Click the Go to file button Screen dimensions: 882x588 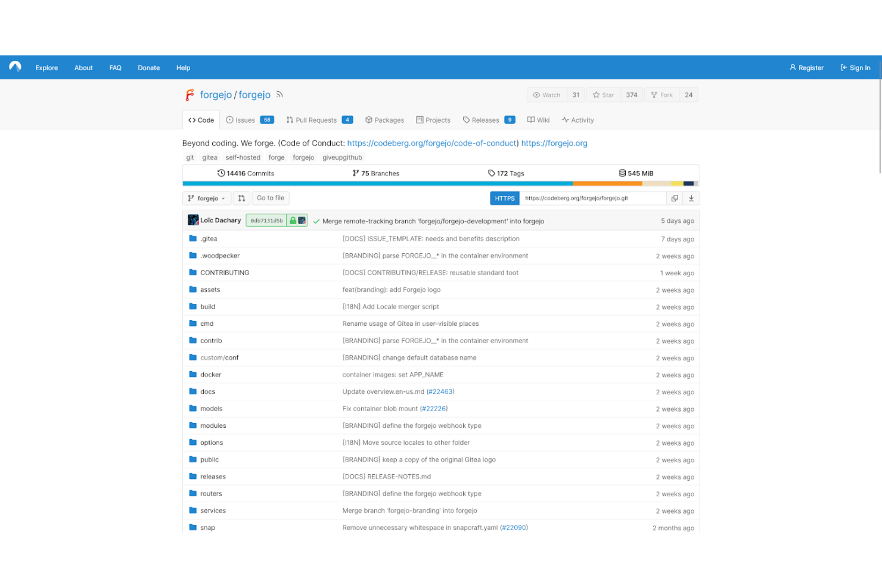(x=270, y=197)
